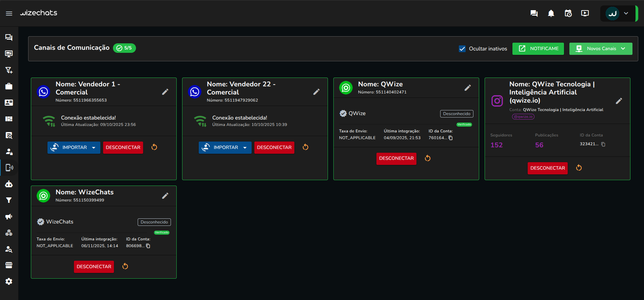Open the hamburger menu
This screenshot has height=300, width=644.
tap(9, 13)
